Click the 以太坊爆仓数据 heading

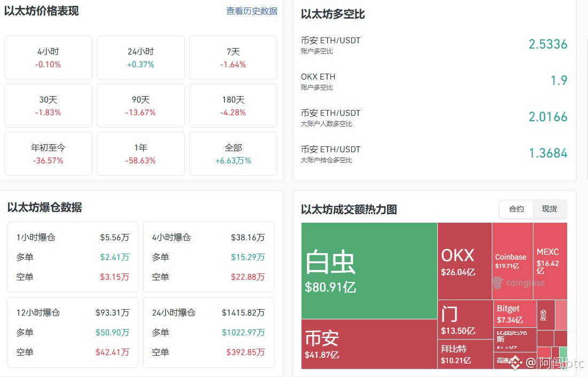point(44,207)
